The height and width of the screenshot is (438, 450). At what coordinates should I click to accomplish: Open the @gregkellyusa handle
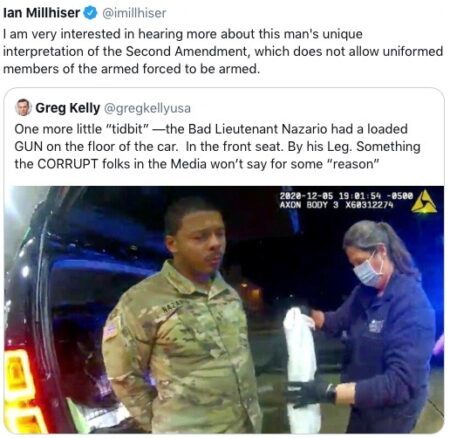(147, 108)
